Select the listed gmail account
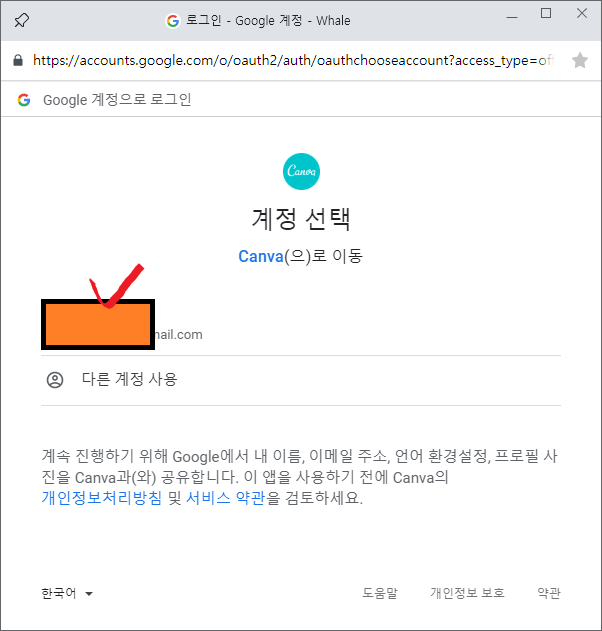The image size is (602, 631). coord(301,324)
